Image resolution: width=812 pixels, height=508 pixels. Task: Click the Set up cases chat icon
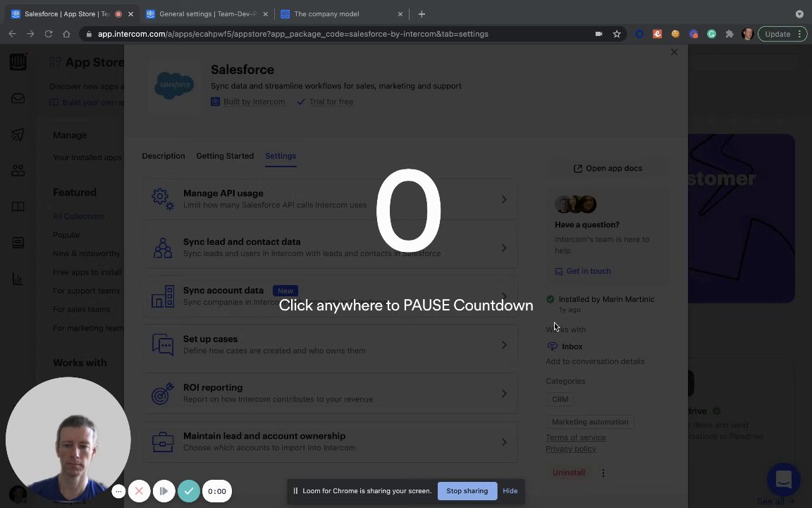(x=163, y=345)
